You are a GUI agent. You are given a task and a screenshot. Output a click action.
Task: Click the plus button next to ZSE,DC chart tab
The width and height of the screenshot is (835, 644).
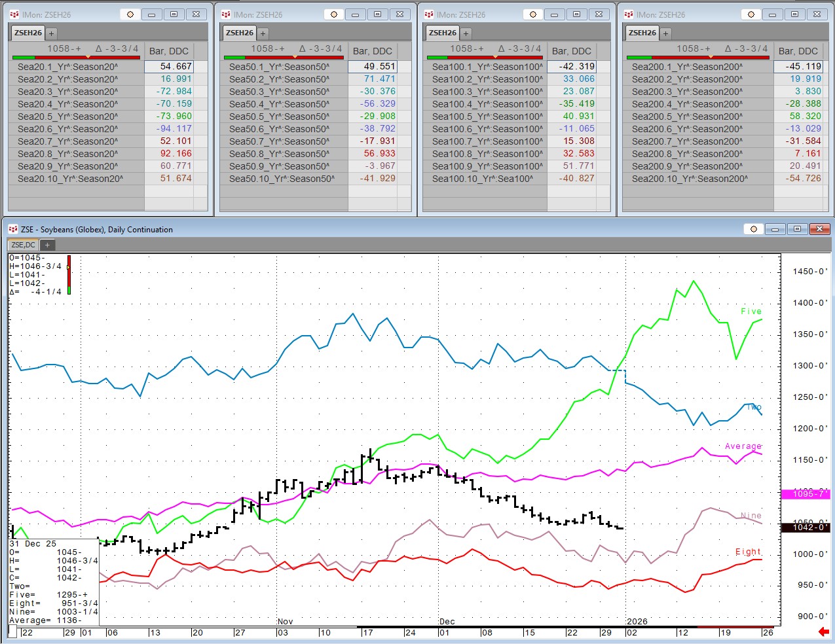tap(47, 245)
